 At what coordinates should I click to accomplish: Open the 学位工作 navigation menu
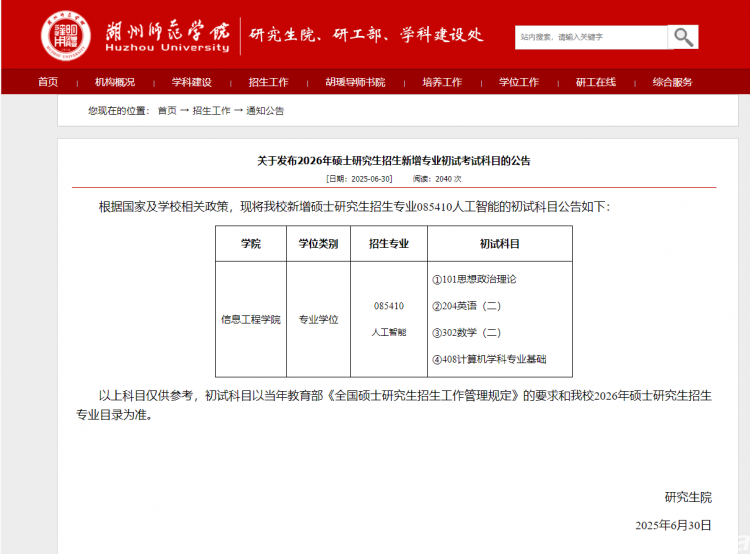pyautogui.click(x=519, y=82)
